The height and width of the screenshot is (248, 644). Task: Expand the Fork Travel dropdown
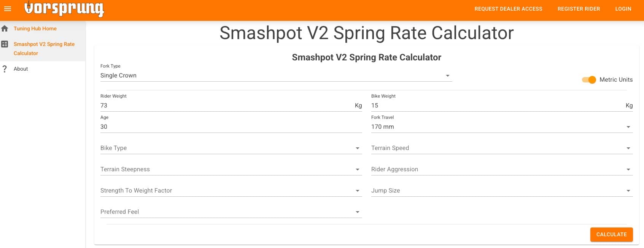[x=501, y=127]
